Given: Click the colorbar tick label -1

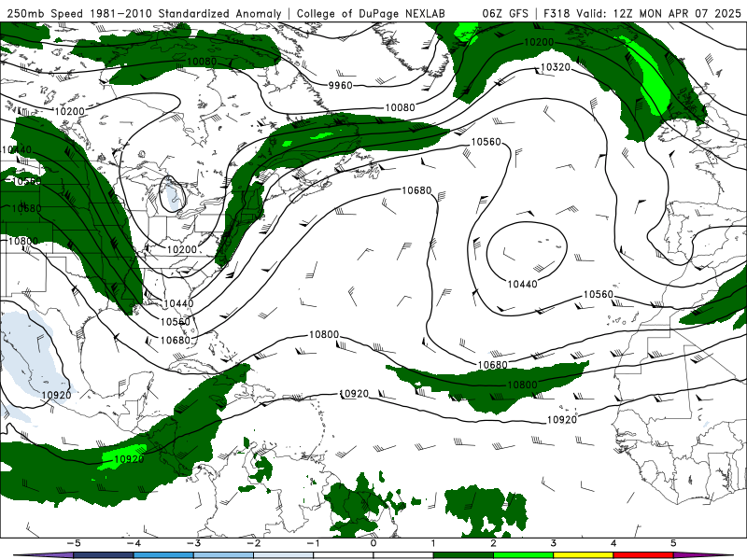Looking at the screenshot, I should pyautogui.click(x=313, y=543).
